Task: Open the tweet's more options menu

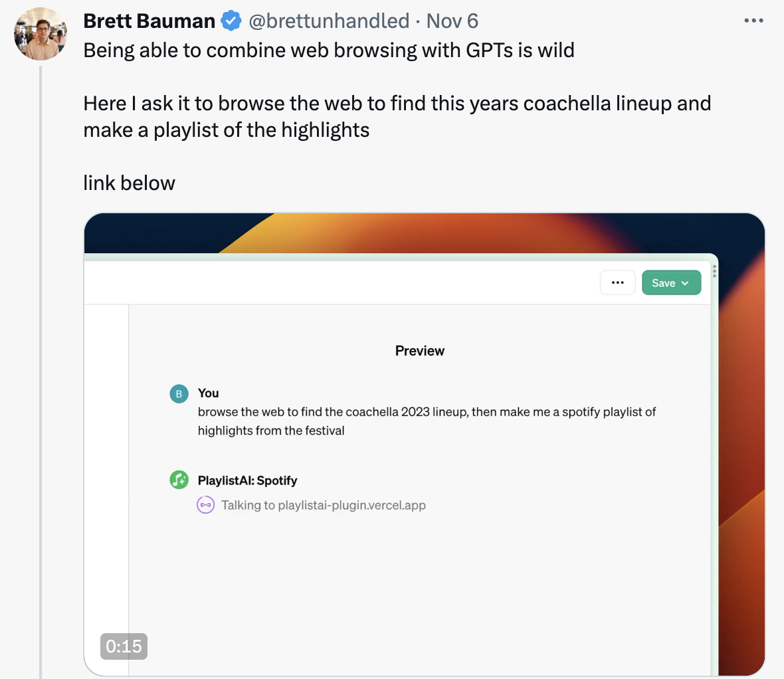Action: 753,21
